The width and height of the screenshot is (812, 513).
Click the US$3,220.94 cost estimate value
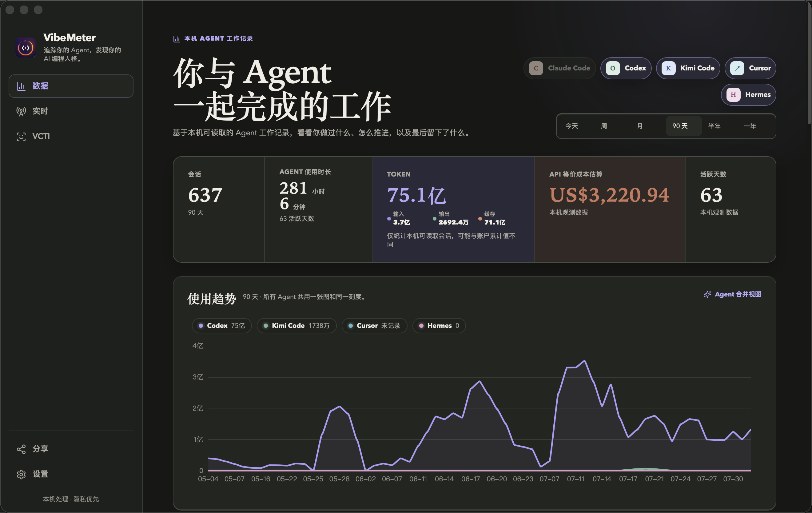(609, 195)
